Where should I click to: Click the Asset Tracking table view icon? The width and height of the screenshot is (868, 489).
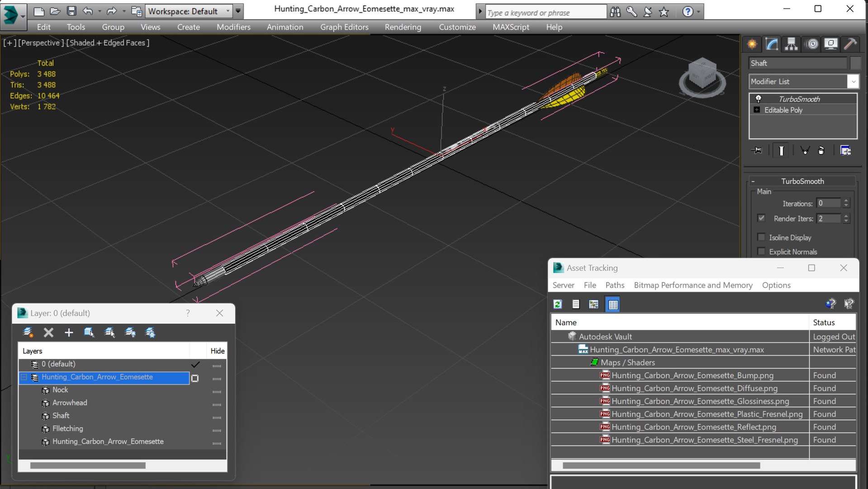(613, 304)
